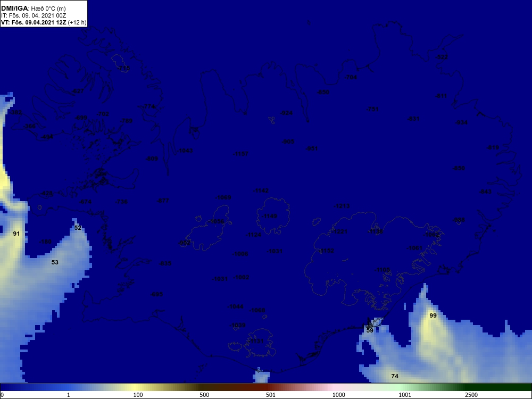Image resolution: width=532 pixels, height=399 pixels.
Task: Click the -1142 data label
Action: pos(261,190)
